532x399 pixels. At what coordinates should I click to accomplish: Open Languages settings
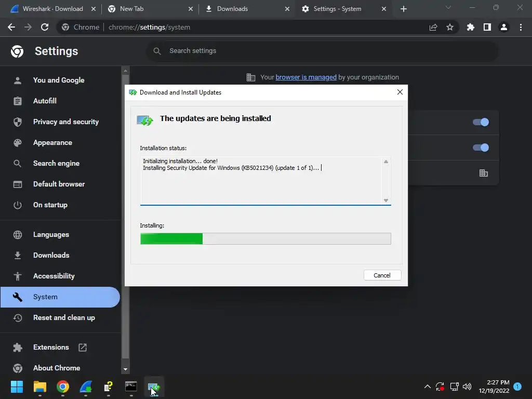[x=51, y=234]
